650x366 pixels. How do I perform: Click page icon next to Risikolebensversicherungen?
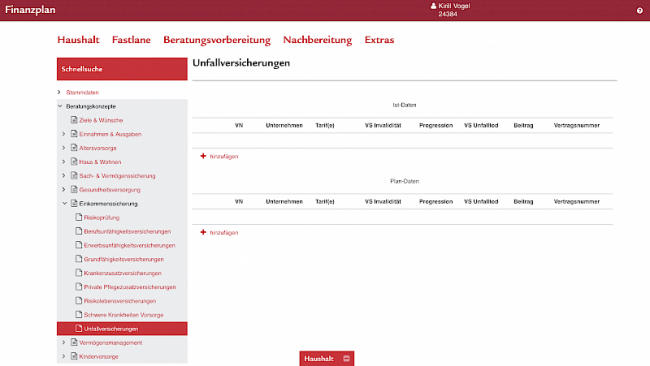click(79, 300)
